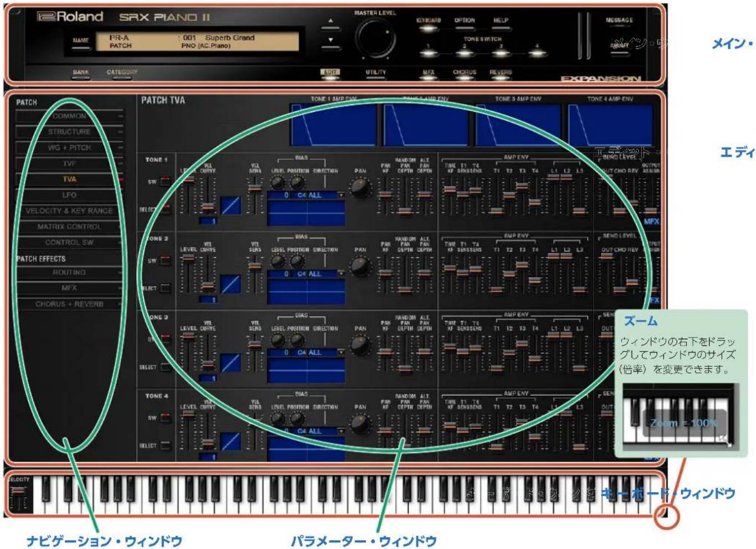Click the TONE 4 AMP ENV graph
The image size is (756, 549).
coord(611,125)
